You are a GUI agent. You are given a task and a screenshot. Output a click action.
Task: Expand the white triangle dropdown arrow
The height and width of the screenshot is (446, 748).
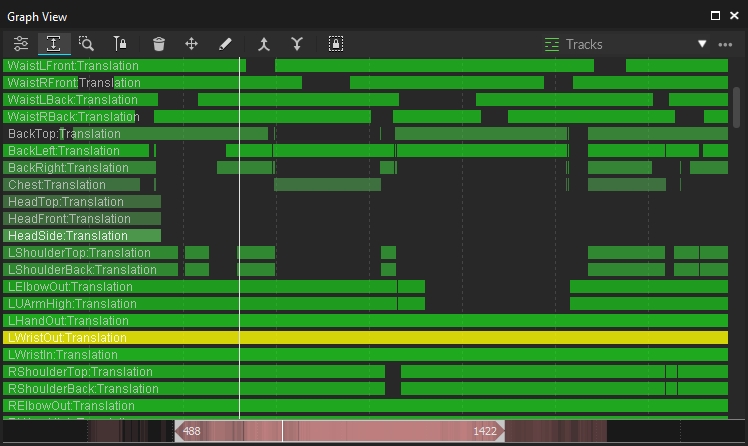702,44
